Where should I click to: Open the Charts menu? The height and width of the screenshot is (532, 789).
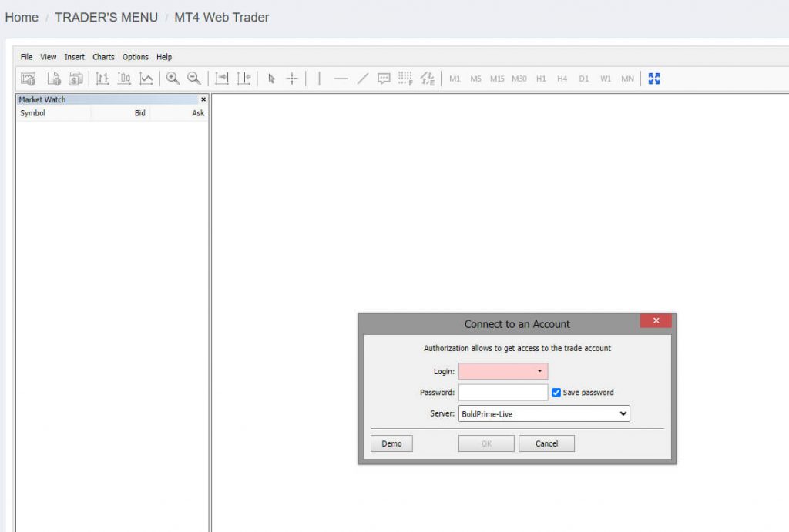click(x=103, y=57)
